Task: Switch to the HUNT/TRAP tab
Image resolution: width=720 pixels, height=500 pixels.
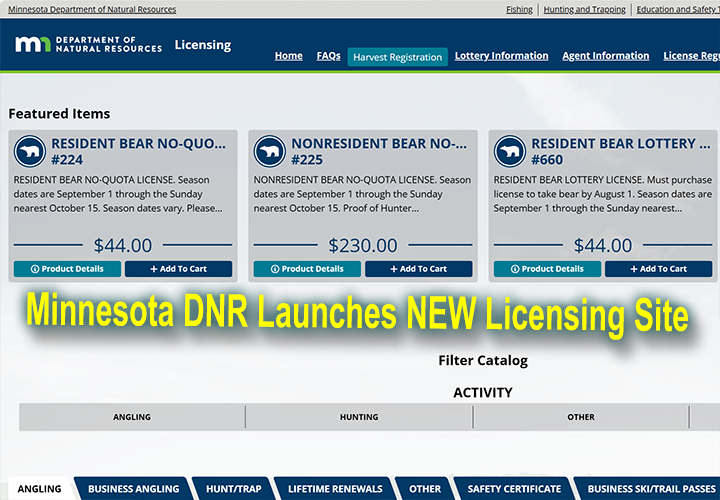Action: coord(233,489)
